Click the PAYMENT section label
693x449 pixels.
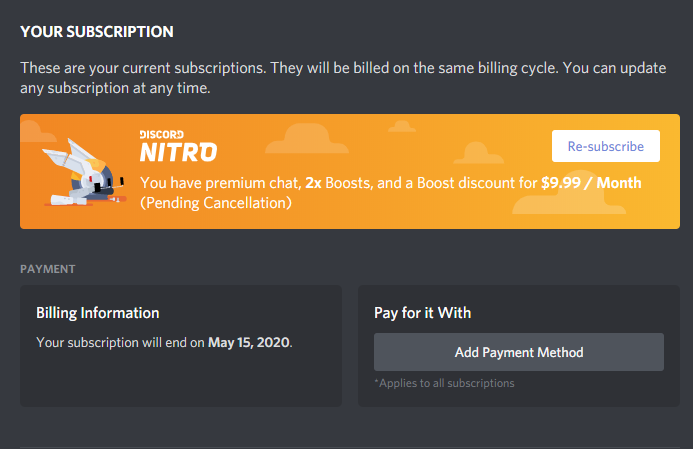coord(48,269)
